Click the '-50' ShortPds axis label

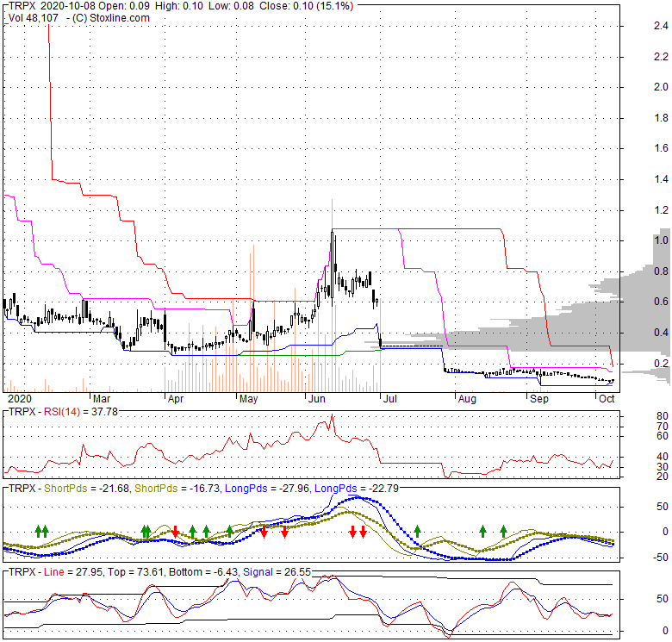661,558
